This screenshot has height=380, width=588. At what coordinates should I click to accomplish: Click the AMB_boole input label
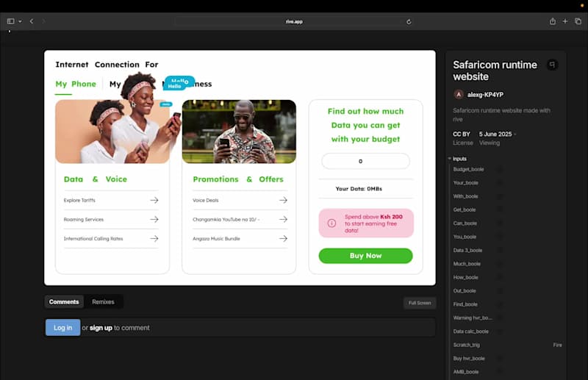pyautogui.click(x=466, y=372)
